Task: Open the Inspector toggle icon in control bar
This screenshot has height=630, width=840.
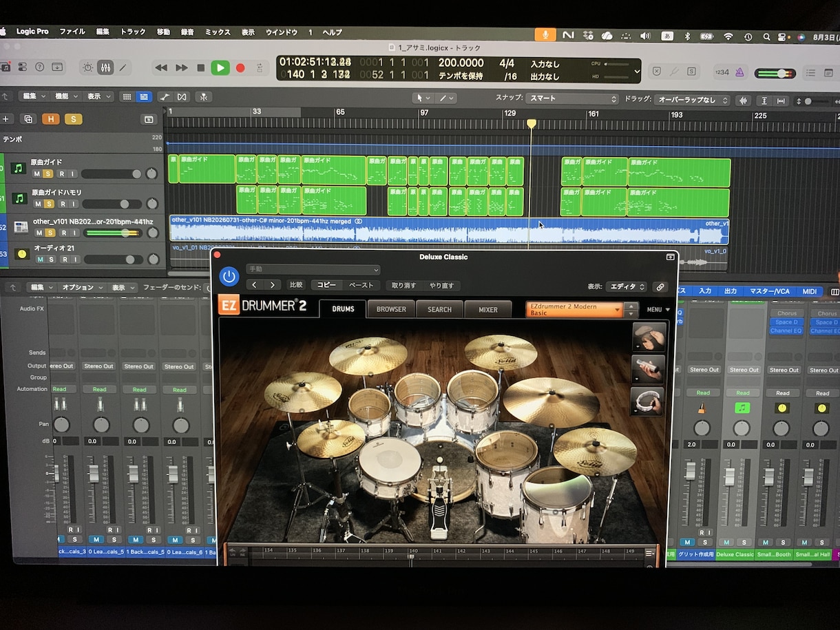Action: click(x=22, y=67)
